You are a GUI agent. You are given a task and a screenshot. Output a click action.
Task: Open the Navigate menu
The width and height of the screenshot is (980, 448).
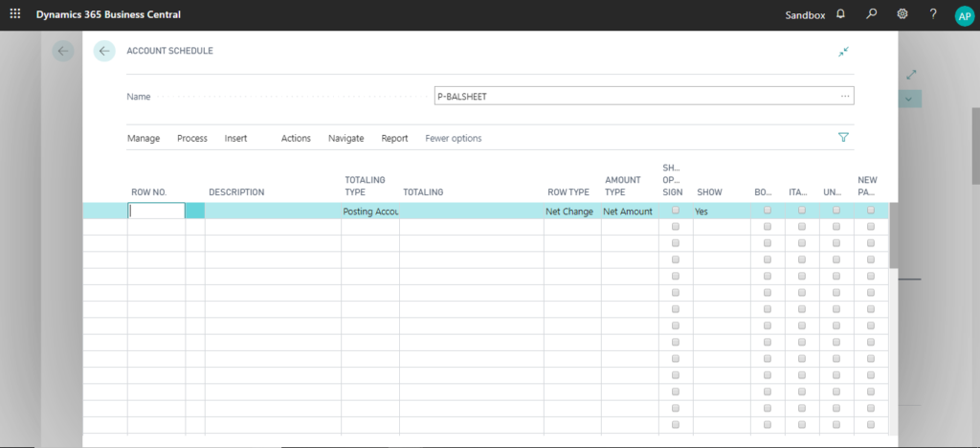[x=346, y=138]
